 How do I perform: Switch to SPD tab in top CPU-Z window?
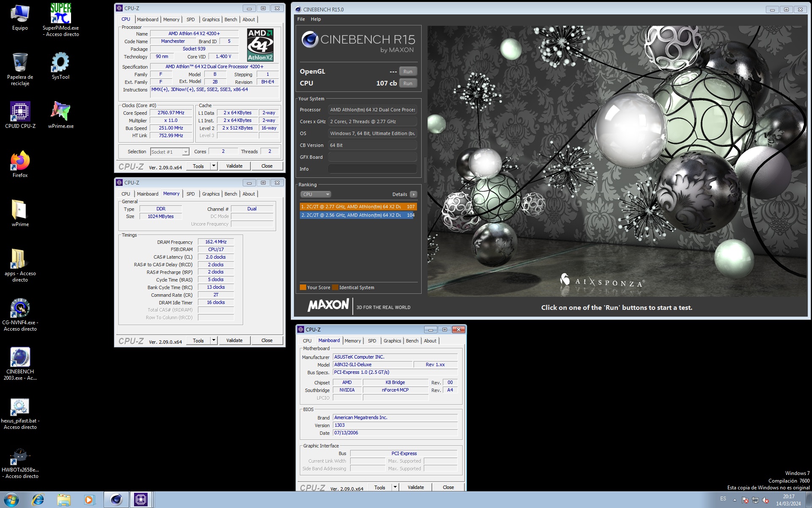click(191, 19)
